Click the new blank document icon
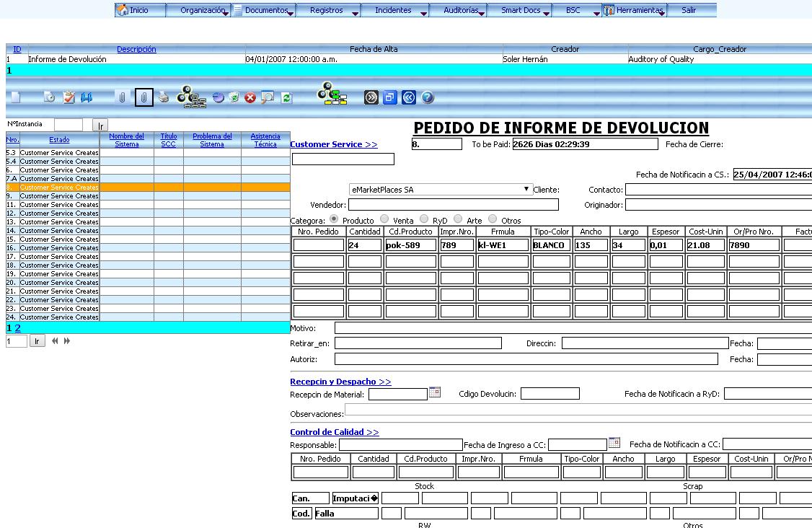 click(x=16, y=97)
